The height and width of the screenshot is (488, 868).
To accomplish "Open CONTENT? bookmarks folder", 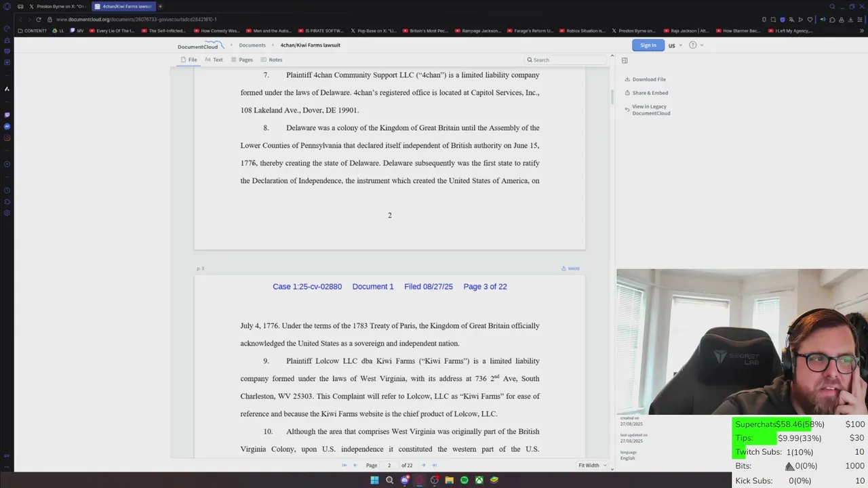I will (x=33, y=30).
